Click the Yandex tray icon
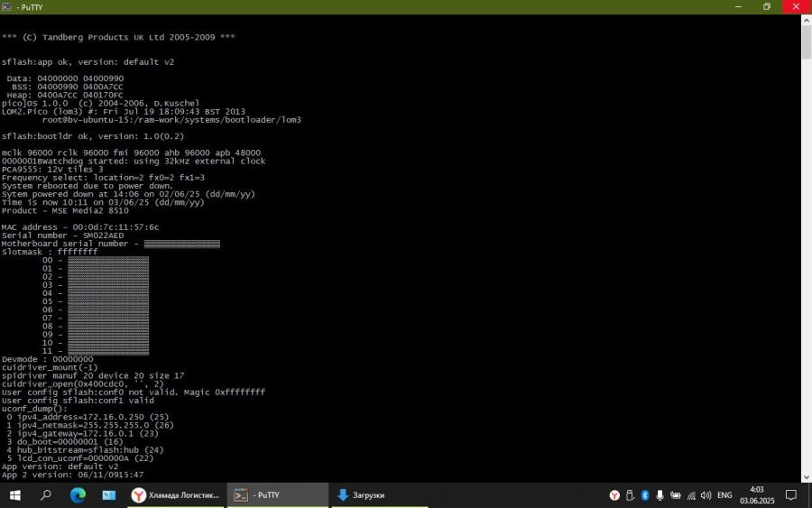Screen dimensions: 812x508 614,495
